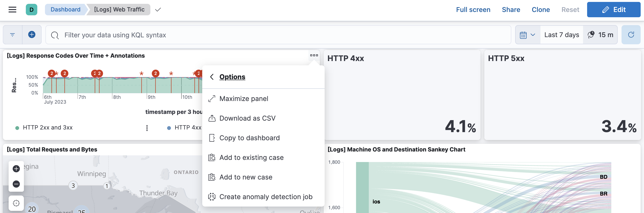
Task: Focus the KQL filter input field
Action: pyautogui.click(x=278, y=35)
